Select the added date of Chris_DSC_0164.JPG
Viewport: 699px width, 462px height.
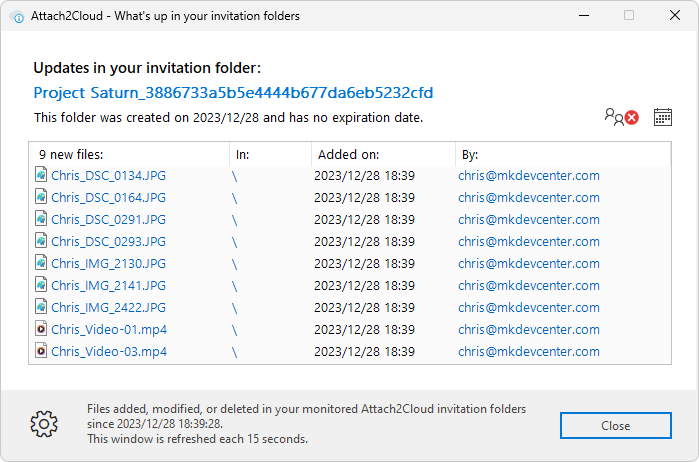coord(364,198)
